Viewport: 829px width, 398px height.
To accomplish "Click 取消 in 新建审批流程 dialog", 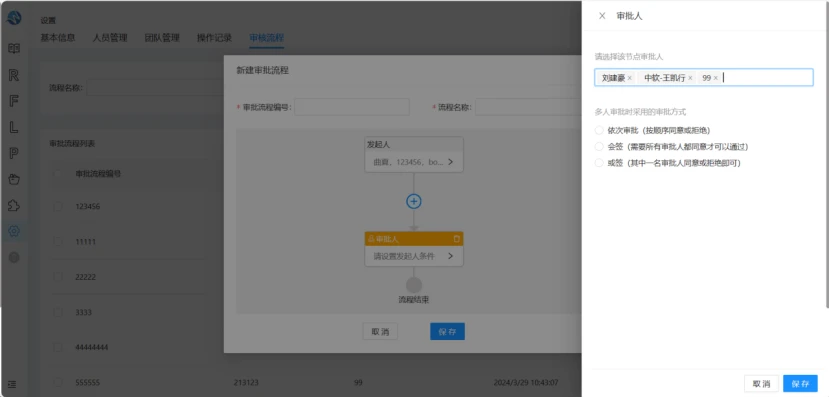I will pyautogui.click(x=380, y=331).
